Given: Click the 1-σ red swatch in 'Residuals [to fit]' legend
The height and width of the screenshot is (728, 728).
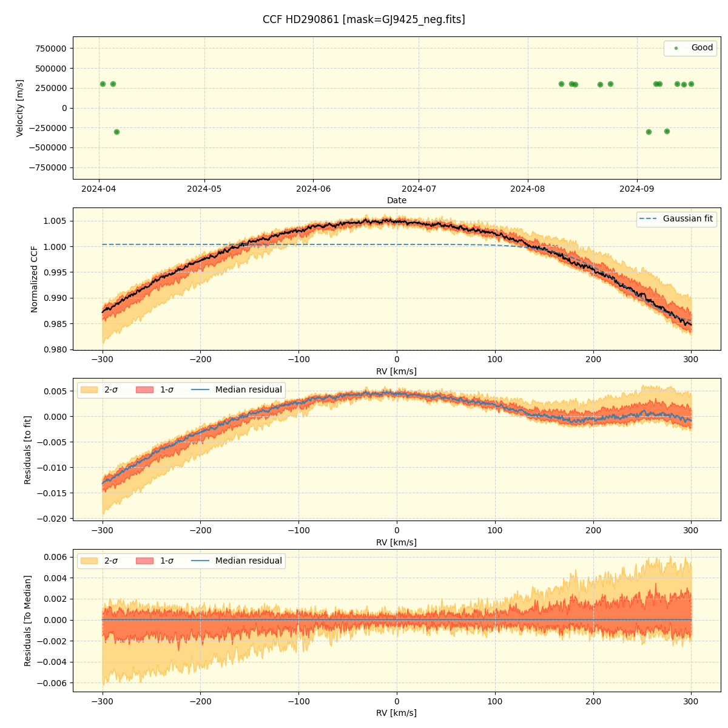Looking at the screenshot, I should pyautogui.click(x=144, y=389).
